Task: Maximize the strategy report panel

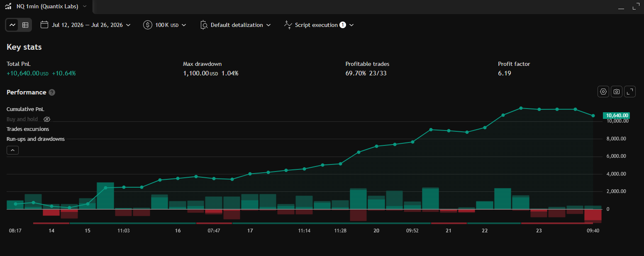Action: 635,7
